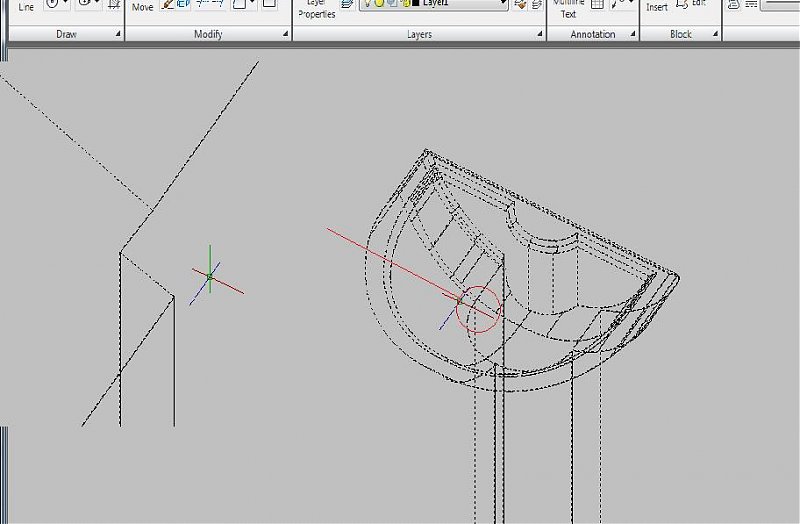The width and height of the screenshot is (800, 524).
Task: Click the green UCS axis gizmo origin
Action: click(210, 277)
